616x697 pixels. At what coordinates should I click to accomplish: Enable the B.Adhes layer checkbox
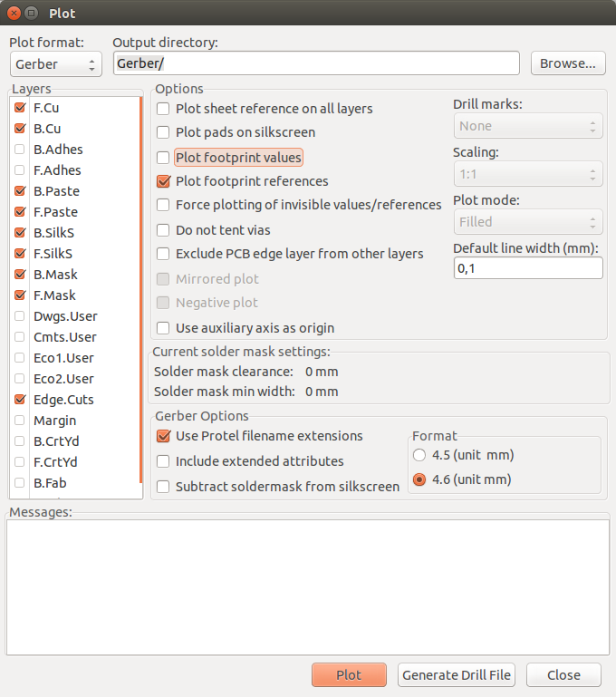point(20,150)
